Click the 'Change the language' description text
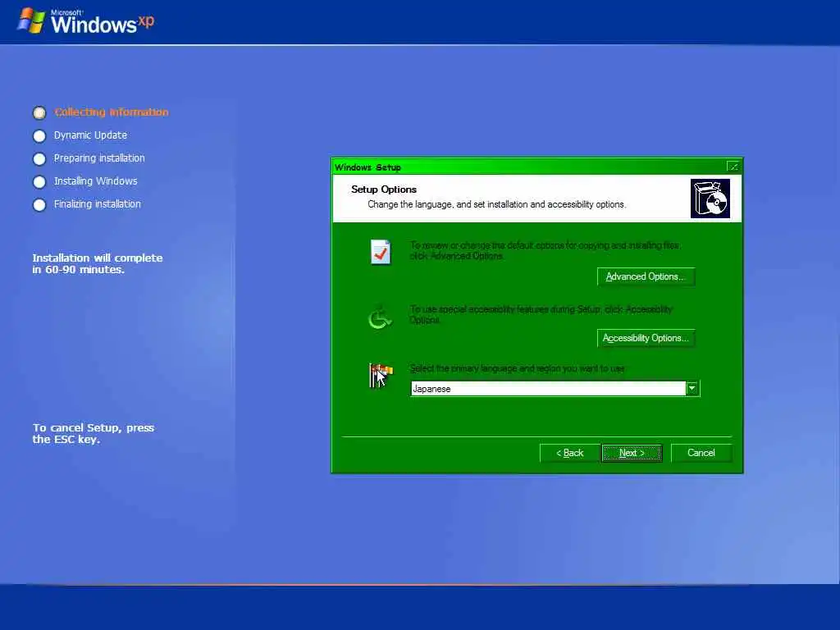The image size is (840, 630). [x=496, y=204]
